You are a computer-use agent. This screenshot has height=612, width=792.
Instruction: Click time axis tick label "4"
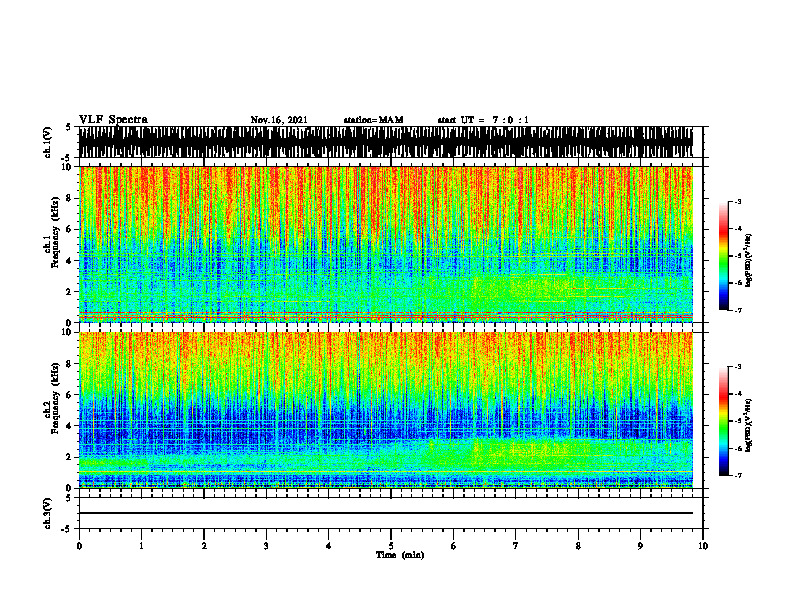[x=329, y=546]
